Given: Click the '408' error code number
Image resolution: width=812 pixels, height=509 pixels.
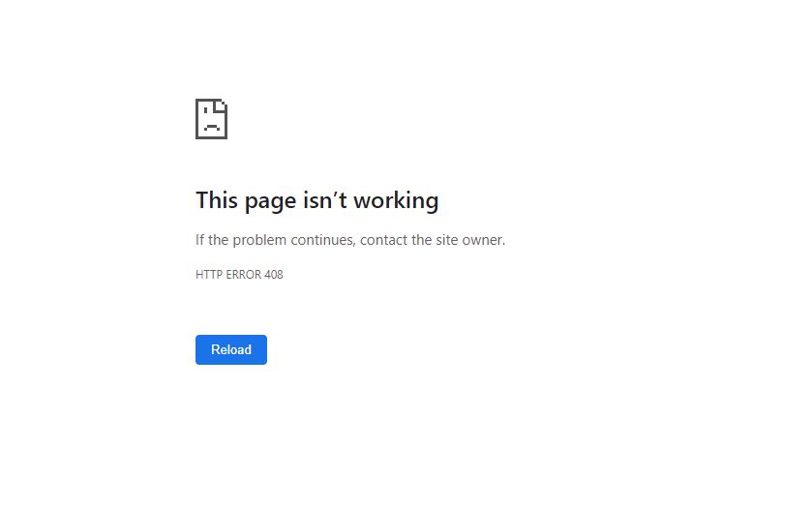Looking at the screenshot, I should [274, 275].
